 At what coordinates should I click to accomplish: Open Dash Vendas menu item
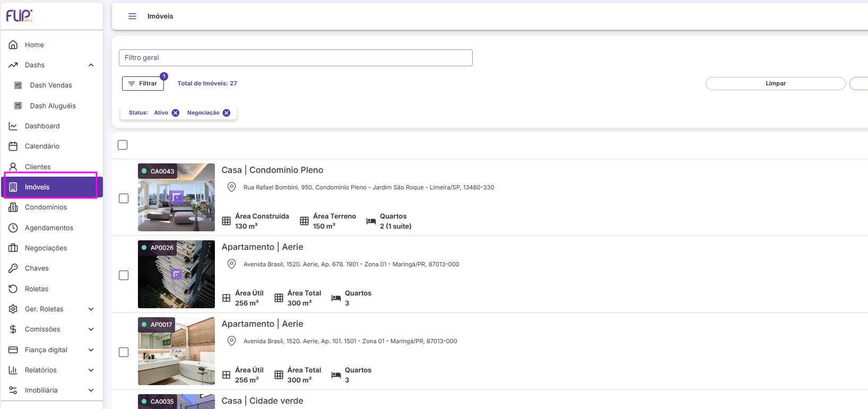coord(51,85)
